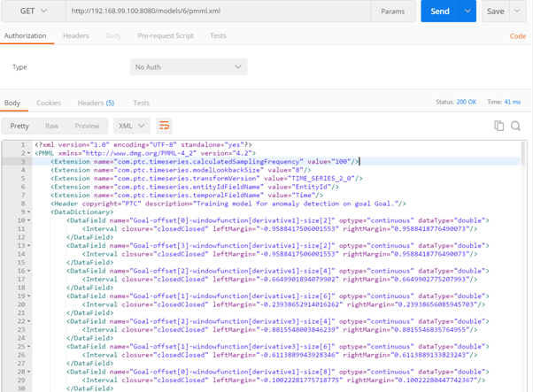Open the Code snippet link

(518, 36)
